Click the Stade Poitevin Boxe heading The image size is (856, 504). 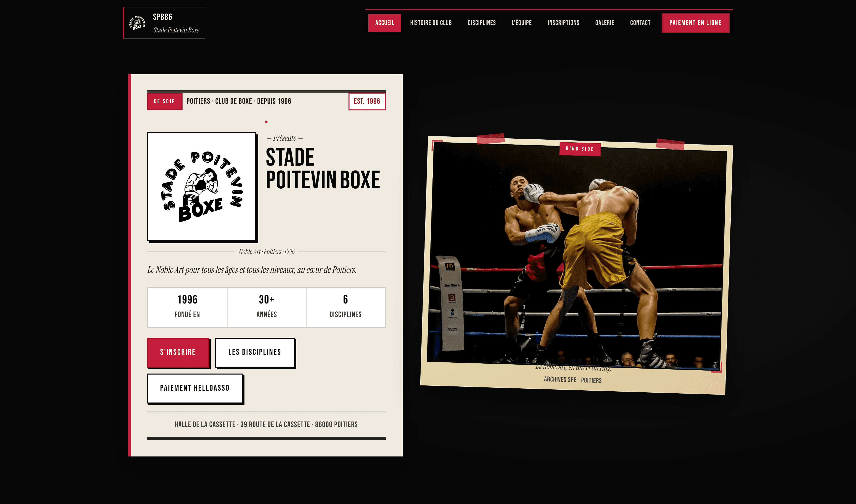point(322,168)
